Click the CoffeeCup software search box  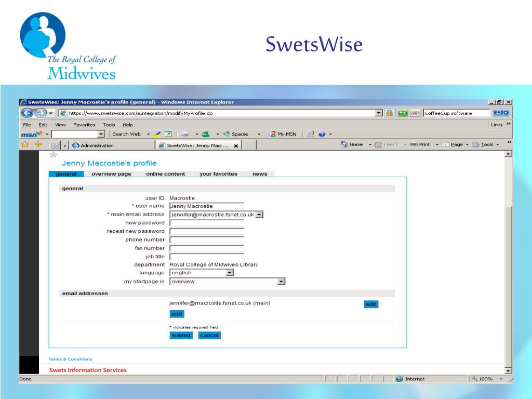[x=457, y=113]
